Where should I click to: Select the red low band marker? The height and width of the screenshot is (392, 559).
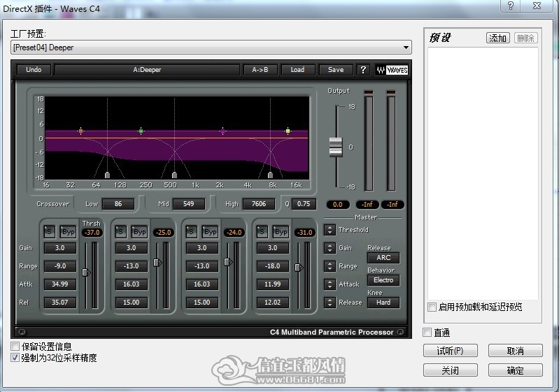coord(81,131)
